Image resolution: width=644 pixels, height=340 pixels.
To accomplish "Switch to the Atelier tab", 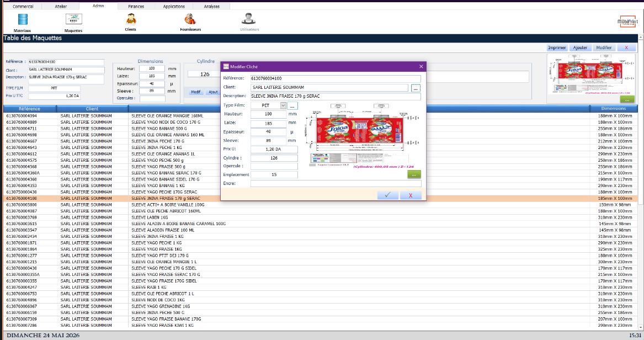I will tap(61, 7).
